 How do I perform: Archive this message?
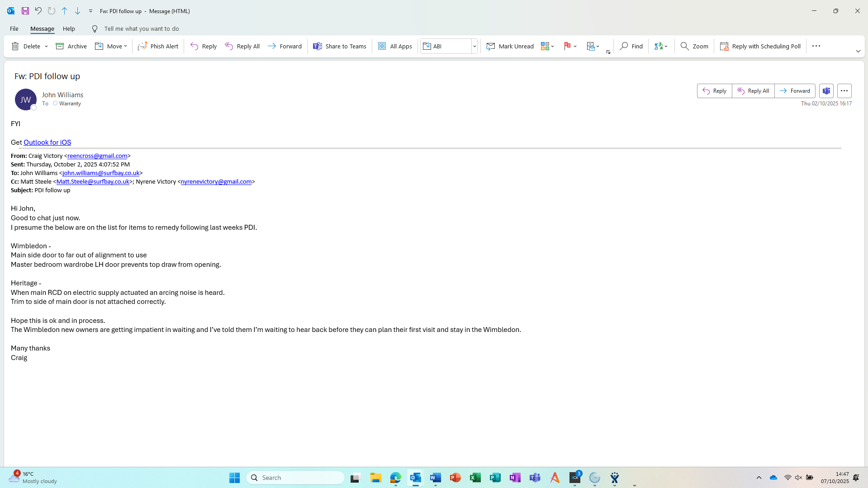click(x=71, y=46)
